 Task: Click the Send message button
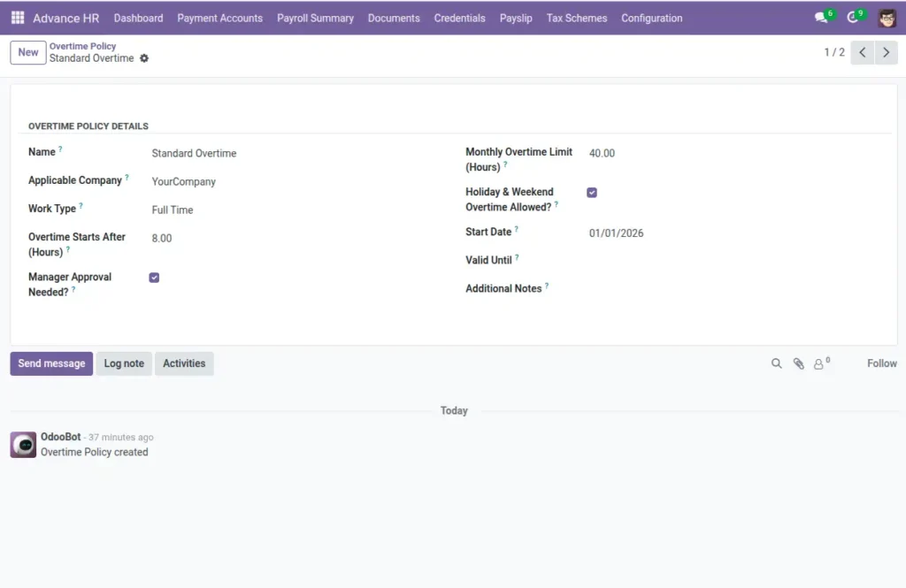(x=51, y=363)
